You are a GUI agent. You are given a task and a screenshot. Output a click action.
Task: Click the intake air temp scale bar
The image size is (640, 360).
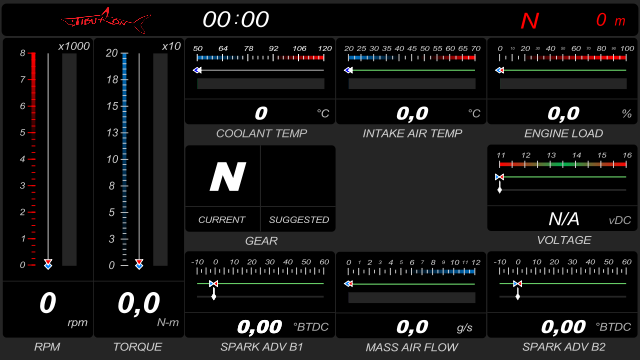[411, 58]
